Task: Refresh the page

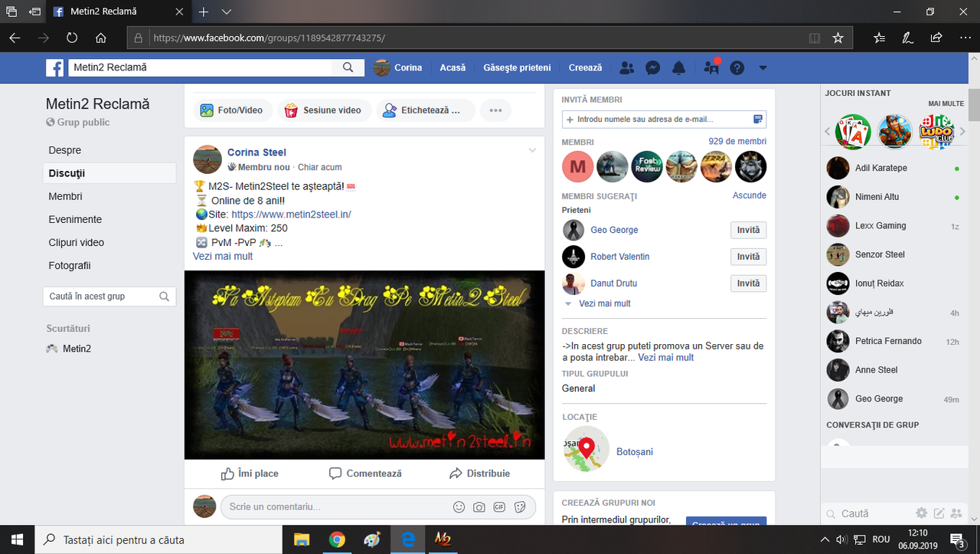Action: click(72, 38)
